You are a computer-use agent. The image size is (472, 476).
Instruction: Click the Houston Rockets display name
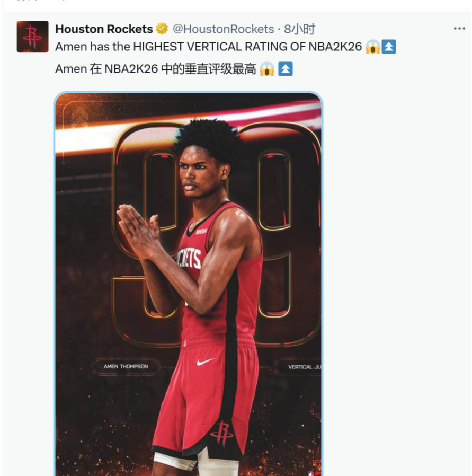click(x=104, y=29)
